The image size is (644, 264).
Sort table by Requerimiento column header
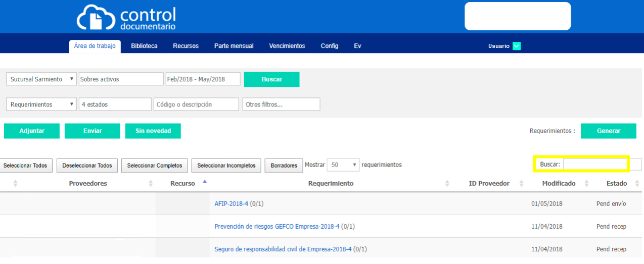331,184
